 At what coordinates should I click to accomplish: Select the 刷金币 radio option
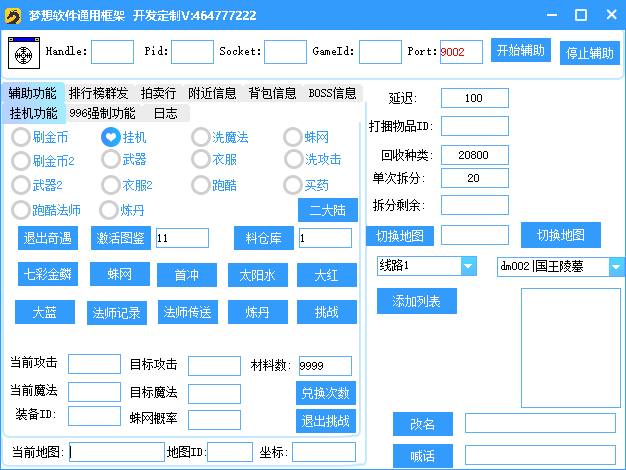21,137
